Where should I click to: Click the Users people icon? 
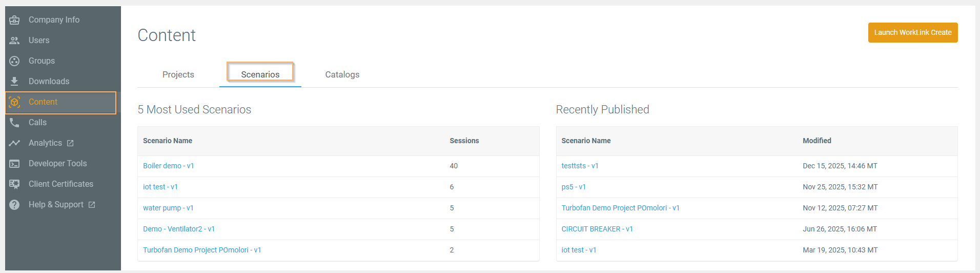(14, 41)
